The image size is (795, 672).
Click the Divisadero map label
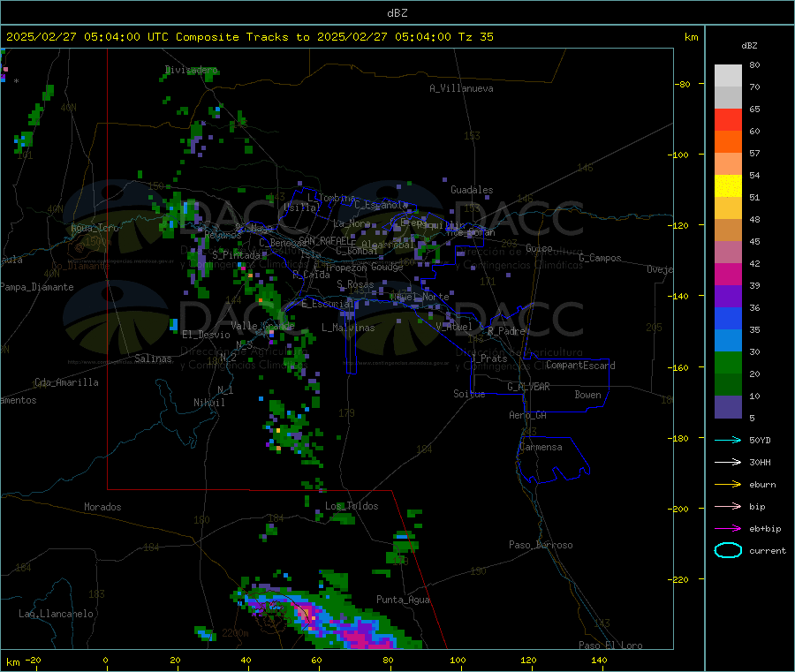click(191, 70)
